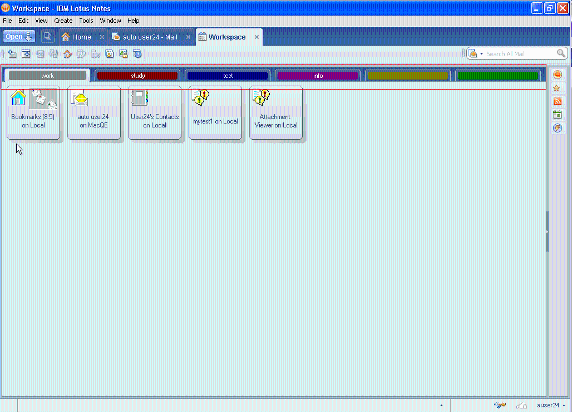Click the greyed sixth toolbar icon
The height and width of the screenshot is (412, 572).
(81, 54)
